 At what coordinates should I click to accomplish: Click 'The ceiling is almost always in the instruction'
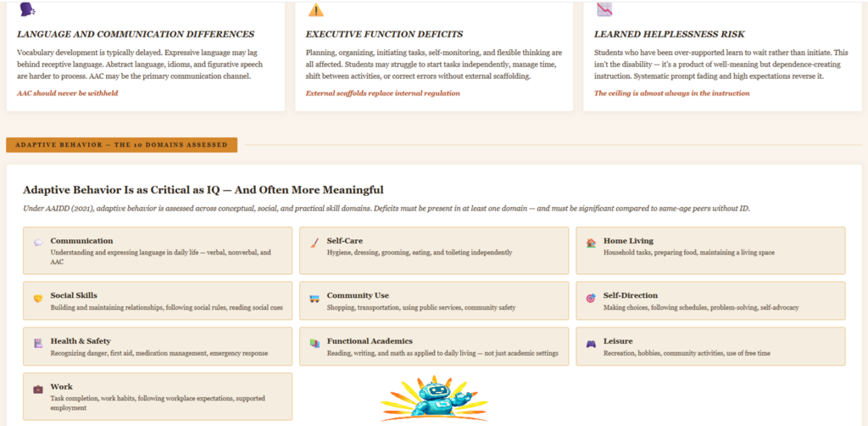point(671,93)
